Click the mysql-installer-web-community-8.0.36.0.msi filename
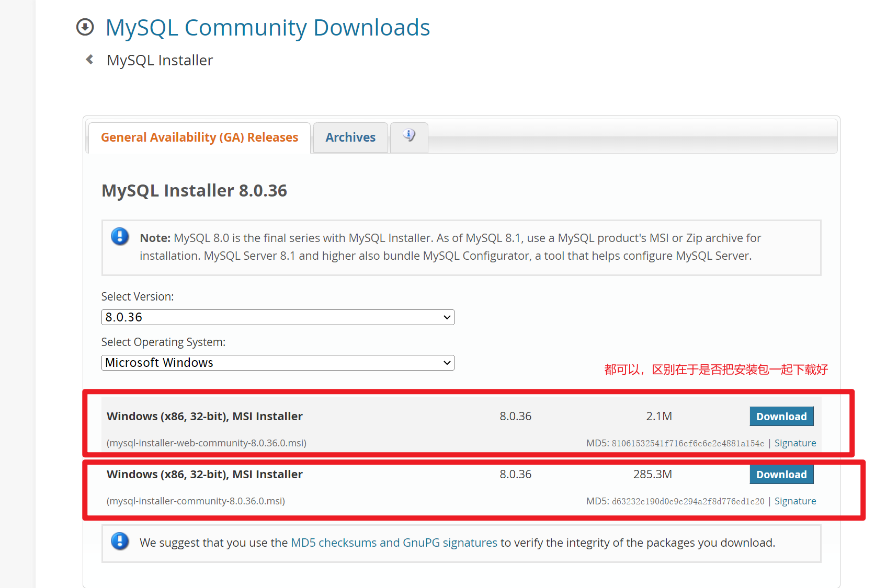The height and width of the screenshot is (588, 875). tap(207, 443)
